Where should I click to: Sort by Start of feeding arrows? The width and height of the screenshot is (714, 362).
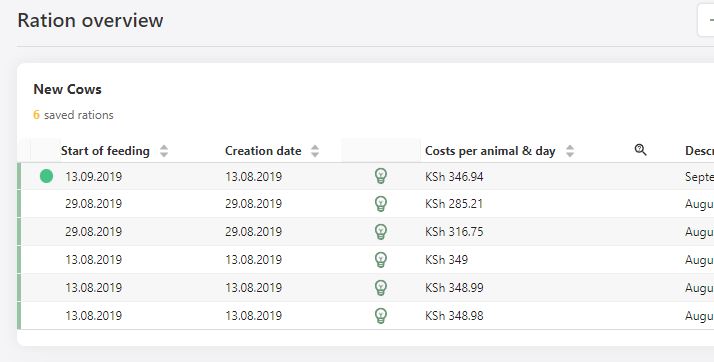coord(164,151)
